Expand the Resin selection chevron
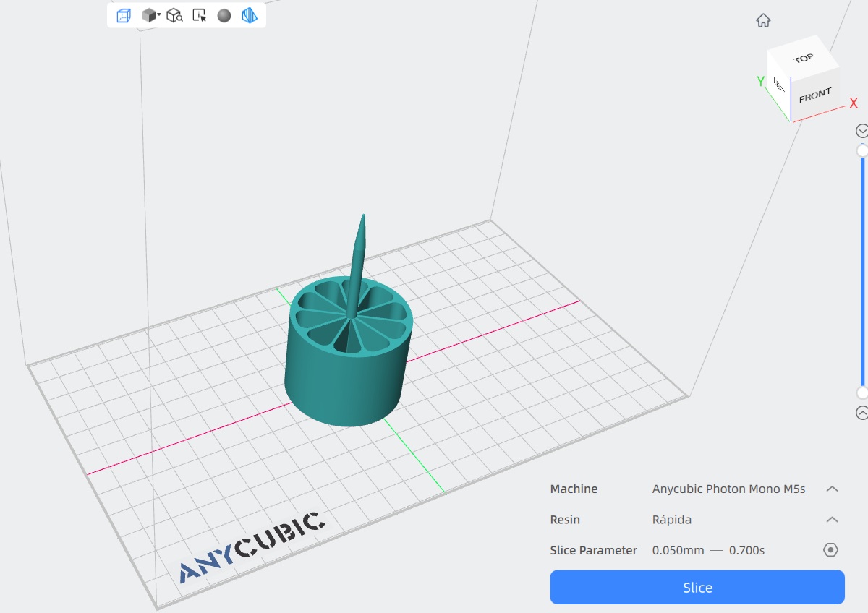This screenshot has width=868, height=613. click(x=832, y=520)
